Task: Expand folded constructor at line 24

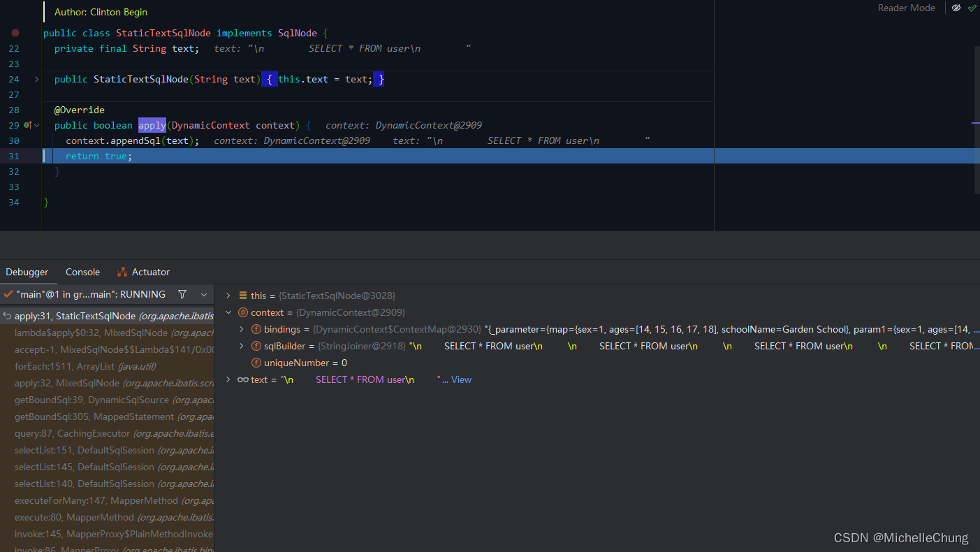Action: pos(37,79)
